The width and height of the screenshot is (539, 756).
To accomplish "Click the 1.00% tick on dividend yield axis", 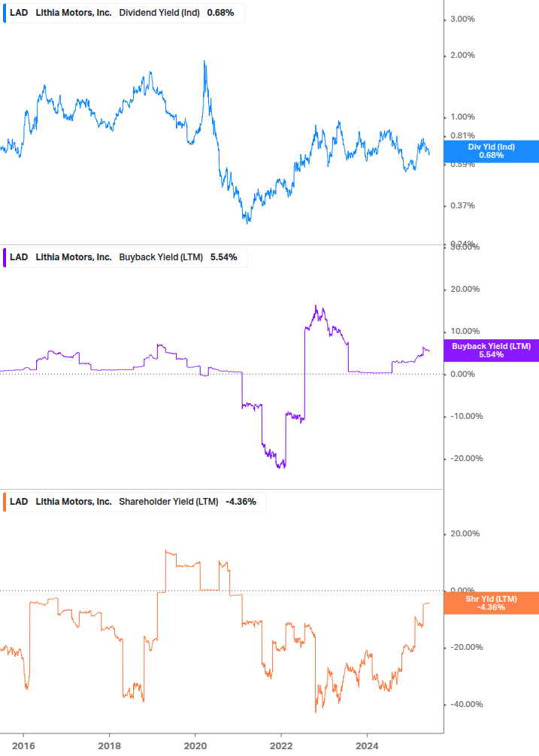I will point(462,117).
